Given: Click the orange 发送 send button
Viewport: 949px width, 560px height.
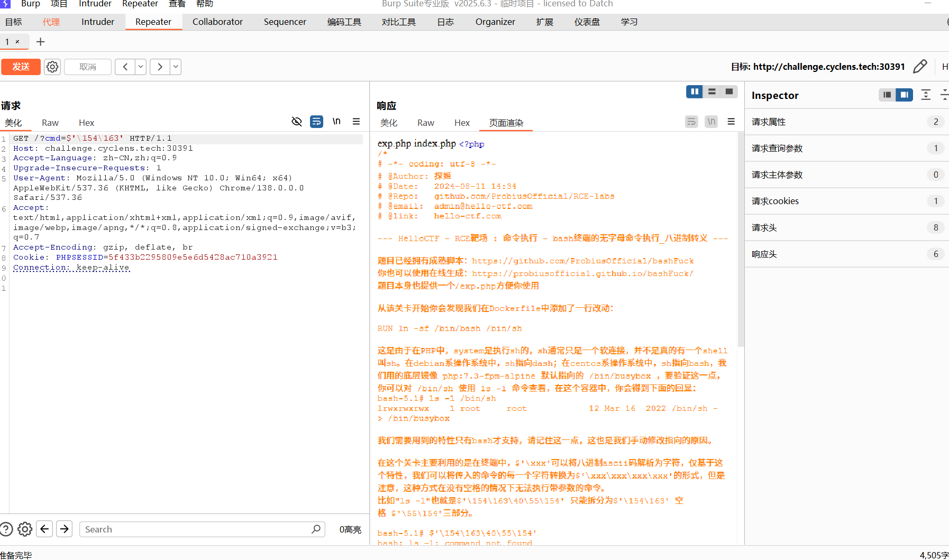Looking at the screenshot, I should [21, 67].
